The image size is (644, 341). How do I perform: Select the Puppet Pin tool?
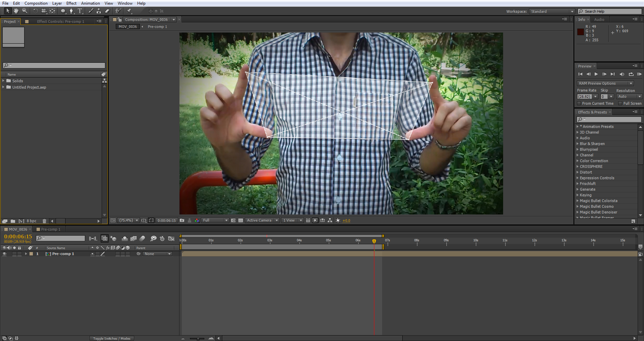click(x=129, y=11)
